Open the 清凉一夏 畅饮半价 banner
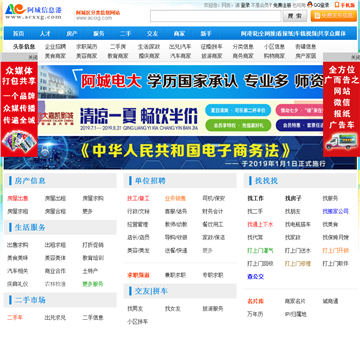Screen dimensions: 360x360 pos(180,117)
